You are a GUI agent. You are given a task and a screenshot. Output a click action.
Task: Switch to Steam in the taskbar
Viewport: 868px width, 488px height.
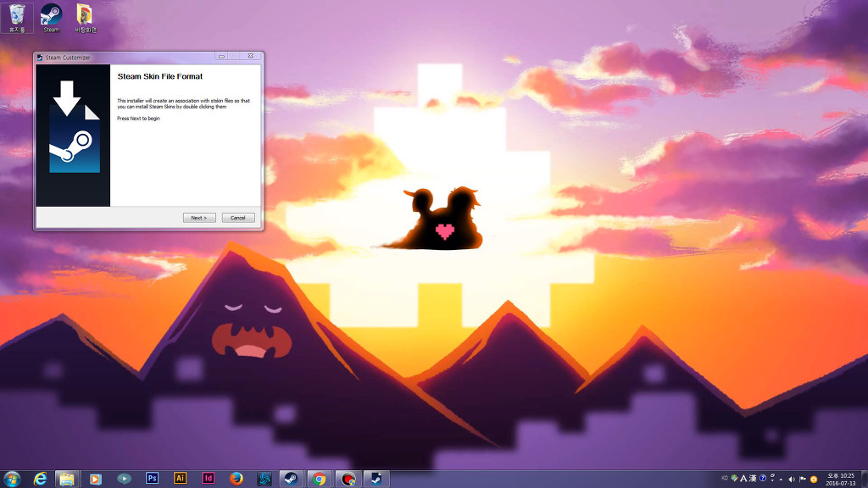289,479
